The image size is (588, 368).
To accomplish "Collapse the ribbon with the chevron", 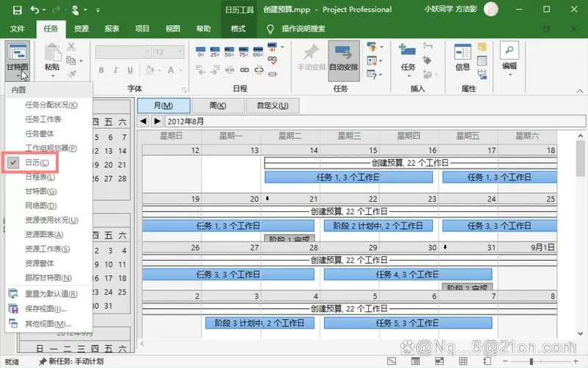I will click(580, 91).
